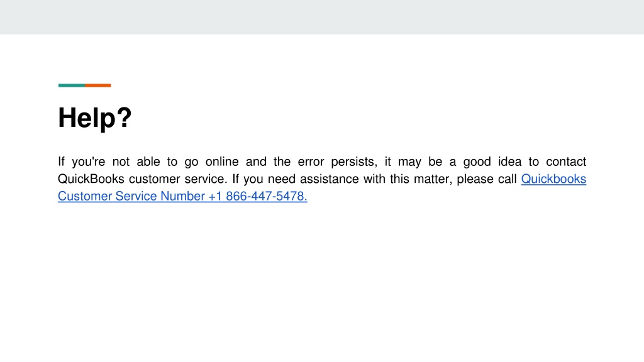Click the gray header bar at top
This screenshot has width=644, height=362.
click(x=322, y=17)
